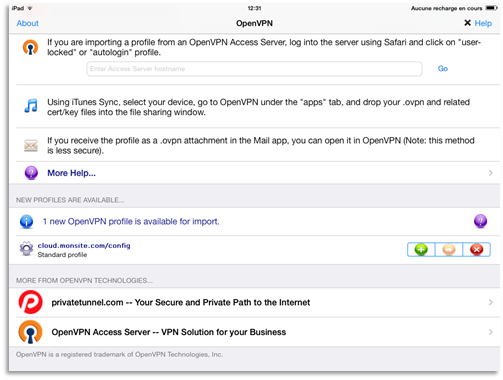503x380 pixels.
Task: Click the NEW PROFILES ARE AVAILABLE header
Action: tap(70, 200)
